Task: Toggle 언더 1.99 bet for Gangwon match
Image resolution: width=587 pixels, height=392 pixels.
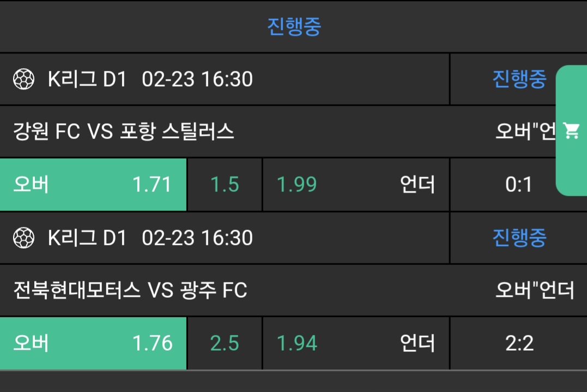Action: click(356, 185)
